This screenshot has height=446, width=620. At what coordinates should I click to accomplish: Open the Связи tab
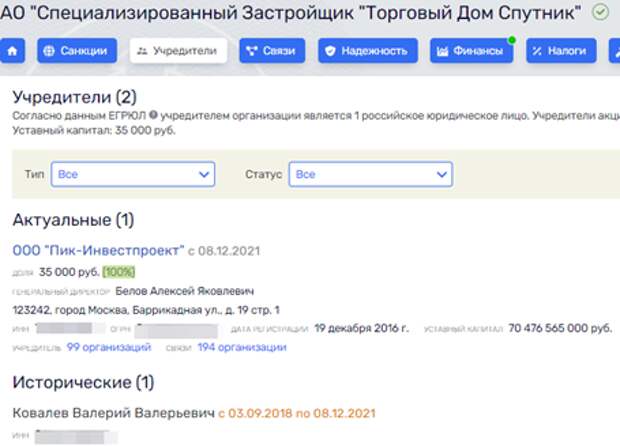pyautogui.click(x=272, y=51)
